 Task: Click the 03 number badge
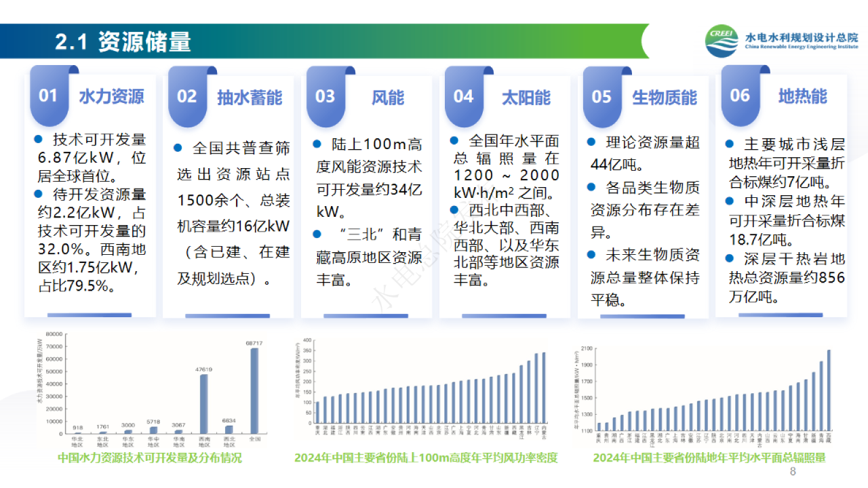pyautogui.click(x=325, y=96)
